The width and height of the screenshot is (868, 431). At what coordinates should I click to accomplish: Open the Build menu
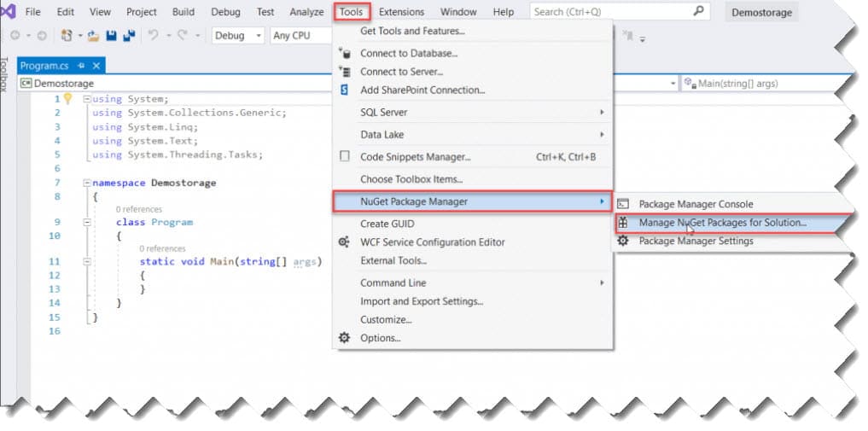[x=184, y=12]
